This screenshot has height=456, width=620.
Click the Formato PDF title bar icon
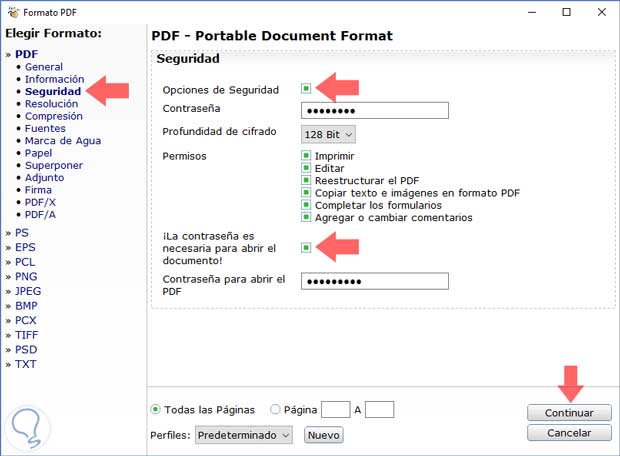pyautogui.click(x=12, y=11)
